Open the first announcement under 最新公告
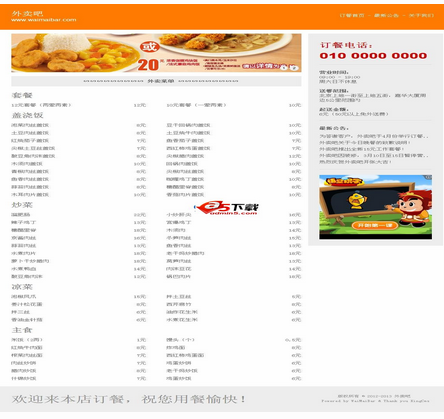444x419 pixels. (374, 136)
